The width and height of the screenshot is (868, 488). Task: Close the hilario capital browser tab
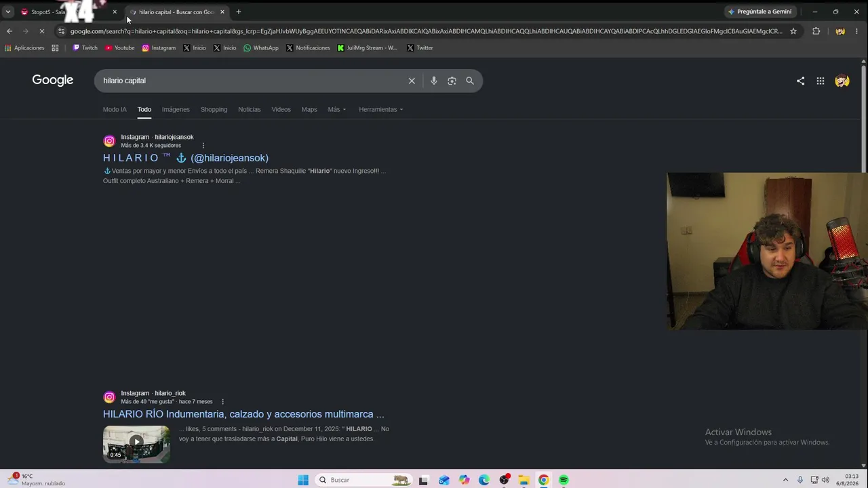[x=222, y=12]
